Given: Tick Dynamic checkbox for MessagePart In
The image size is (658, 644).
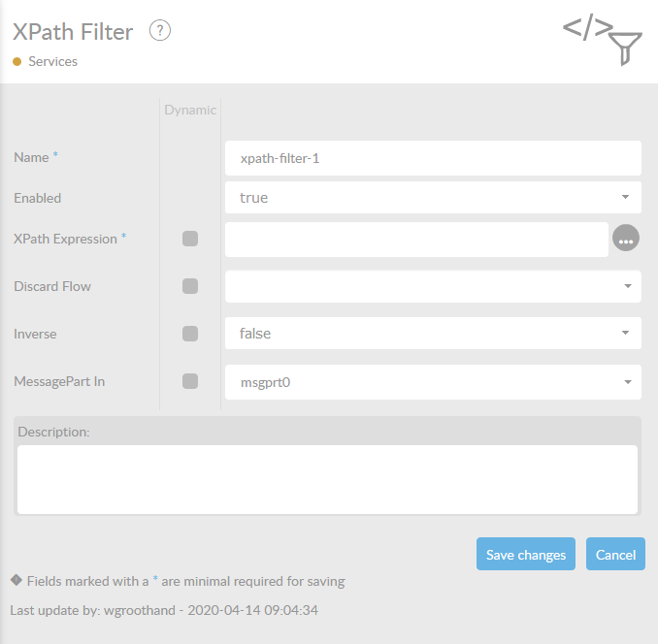Looking at the screenshot, I should (x=190, y=381).
